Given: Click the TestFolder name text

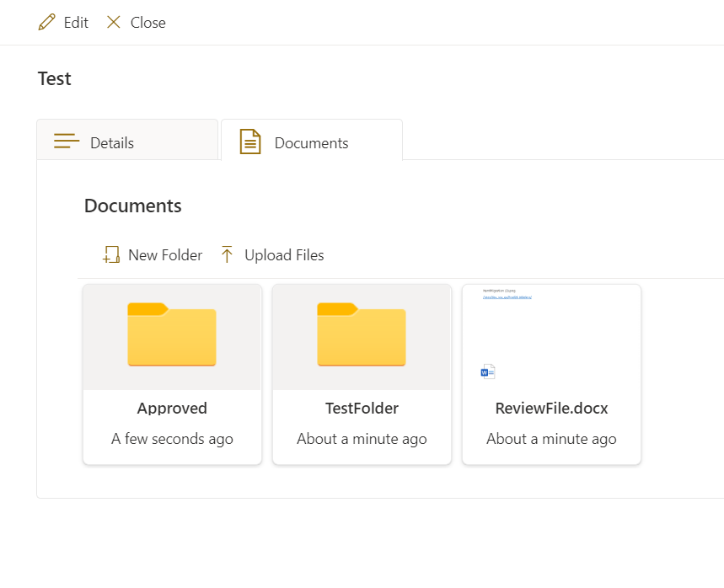Looking at the screenshot, I should [362, 409].
